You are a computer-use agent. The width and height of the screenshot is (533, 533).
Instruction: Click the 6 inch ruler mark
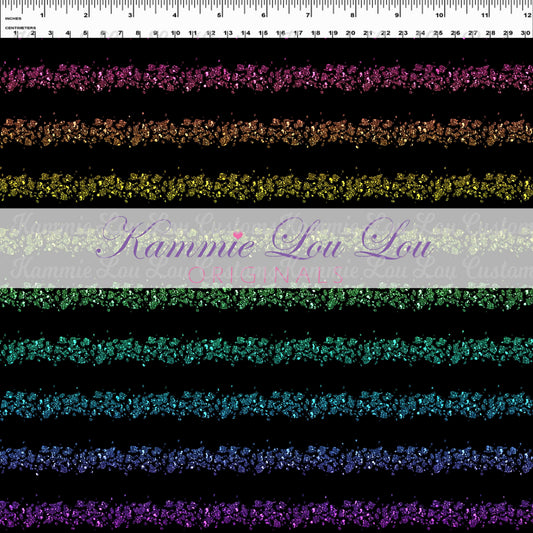coord(263,15)
